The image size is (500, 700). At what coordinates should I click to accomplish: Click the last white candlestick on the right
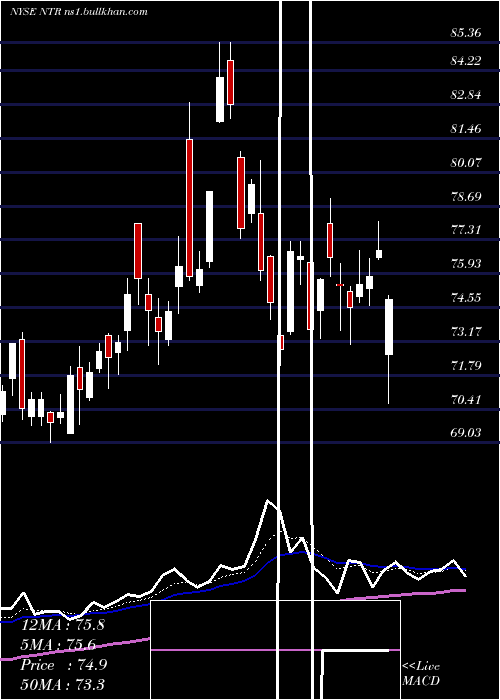389,327
